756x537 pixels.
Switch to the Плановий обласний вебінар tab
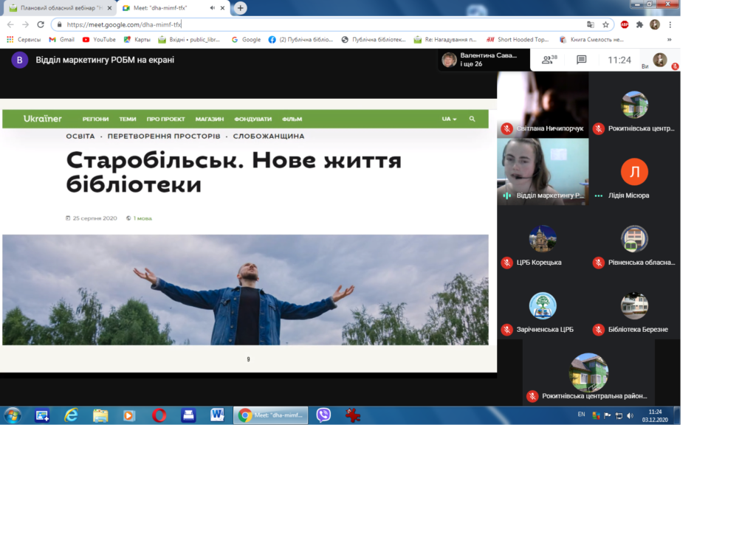pyautogui.click(x=59, y=7)
